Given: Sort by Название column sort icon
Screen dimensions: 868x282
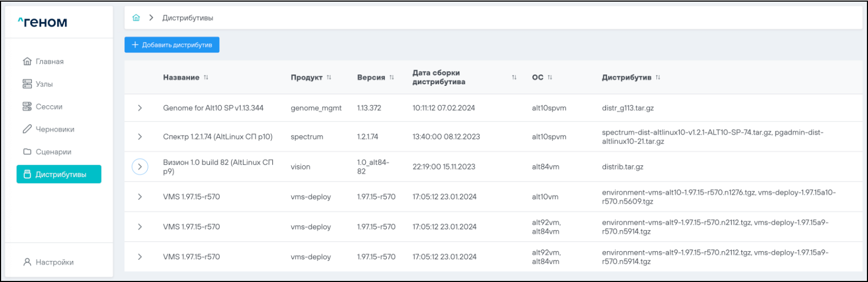Looking at the screenshot, I should 206,78.
